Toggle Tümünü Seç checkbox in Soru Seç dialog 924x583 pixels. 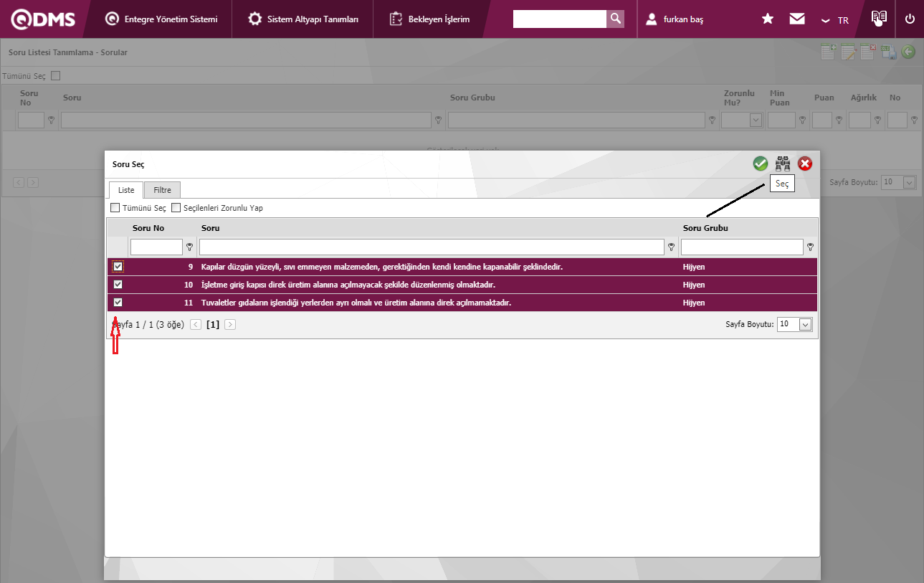115,208
